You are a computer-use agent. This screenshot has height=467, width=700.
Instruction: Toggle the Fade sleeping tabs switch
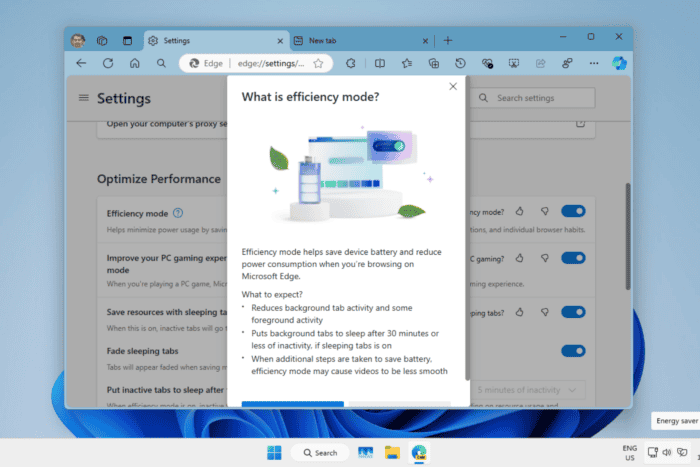click(x=573, y=351)
